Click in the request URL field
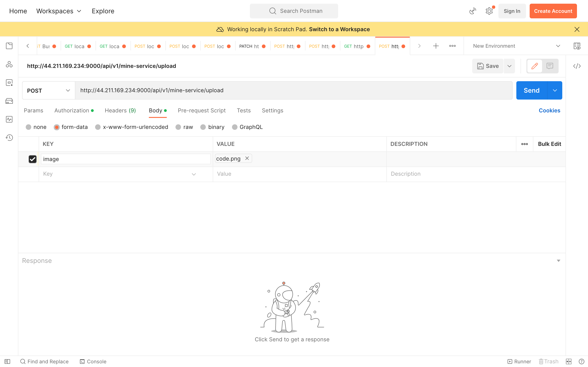The image size is (588, 367). point(291,91)
